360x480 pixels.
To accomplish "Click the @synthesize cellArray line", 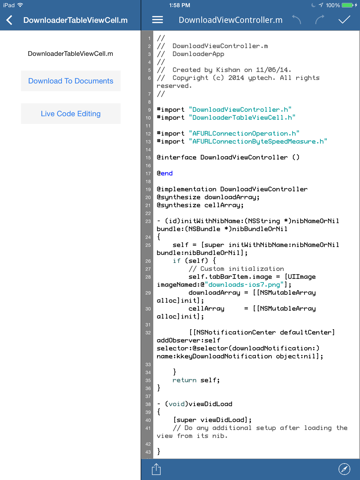I will (x=200, y=205).
